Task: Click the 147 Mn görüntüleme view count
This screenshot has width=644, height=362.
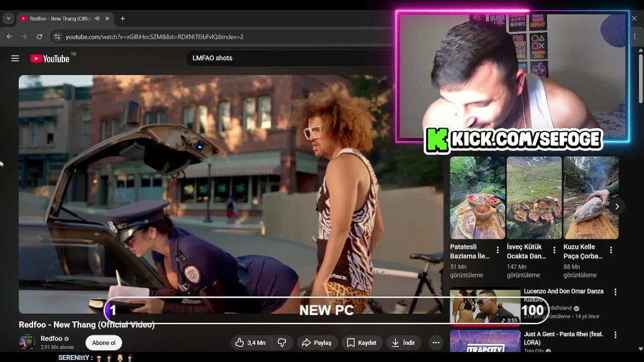Action: [523, 271]
